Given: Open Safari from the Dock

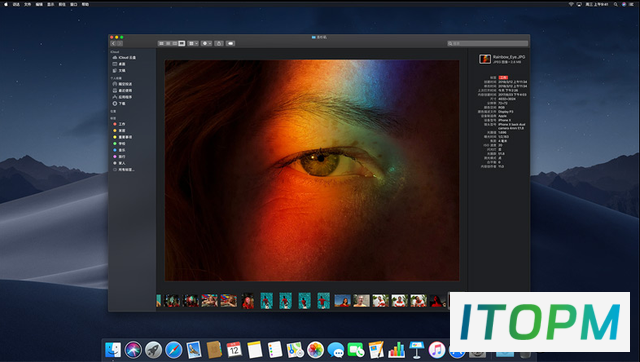Looking at the screenshot, I should coord(173,350).
